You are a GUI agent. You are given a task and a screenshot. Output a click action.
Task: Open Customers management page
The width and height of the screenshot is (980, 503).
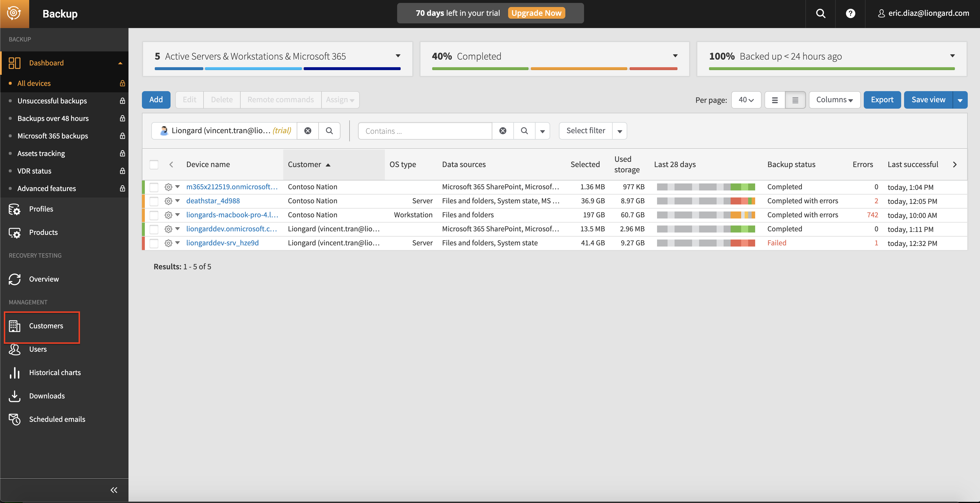(x=46, y=326)
